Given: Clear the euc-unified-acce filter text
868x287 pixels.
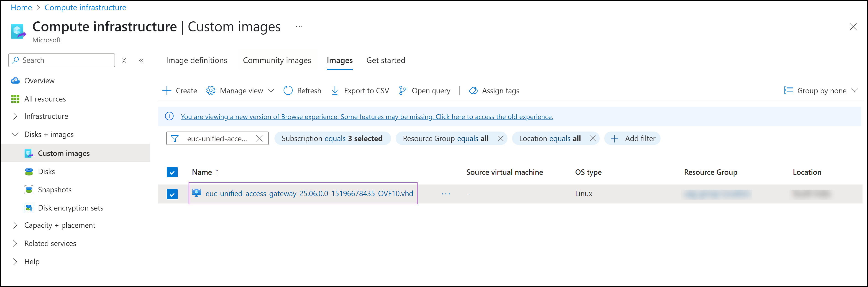Looking at the screenshot, I should point(259,138).
